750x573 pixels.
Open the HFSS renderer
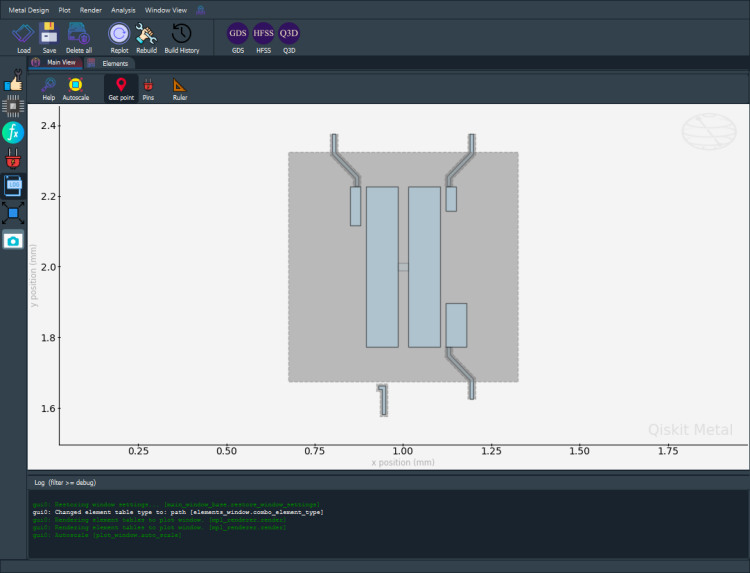(x=264, y=38)
